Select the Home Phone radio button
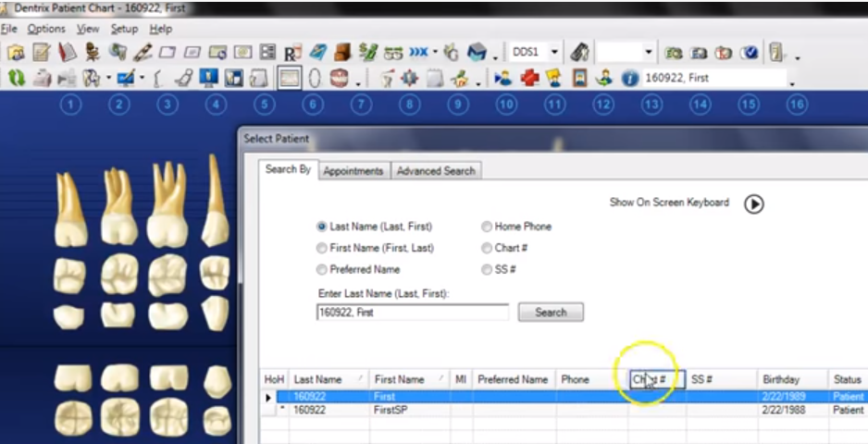Screen dimensions: 868x444 click(x=487, y=227)
